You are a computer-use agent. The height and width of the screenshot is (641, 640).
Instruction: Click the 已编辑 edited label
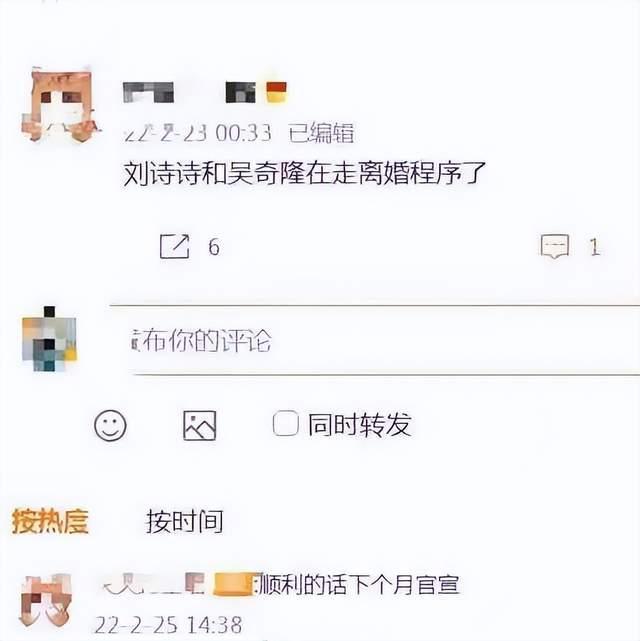(x=321, y=133)
